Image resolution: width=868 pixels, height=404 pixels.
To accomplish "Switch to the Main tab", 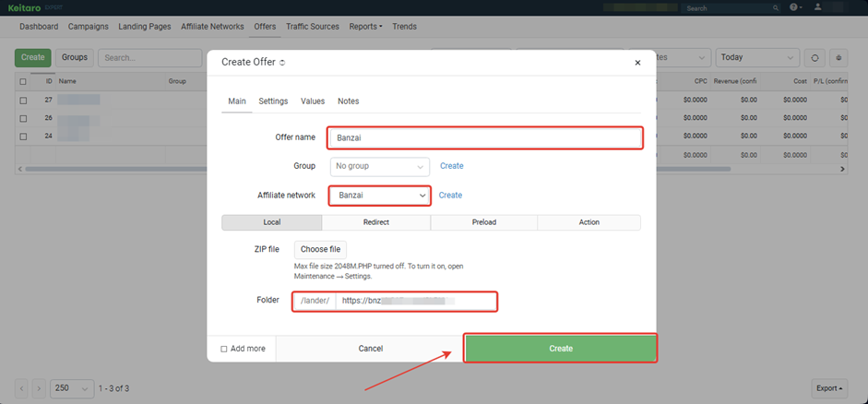I will 237,101.
